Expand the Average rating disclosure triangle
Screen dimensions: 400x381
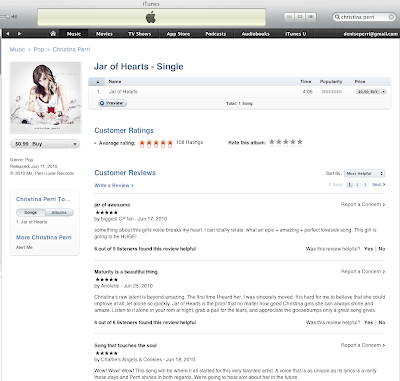pos(95,143)
